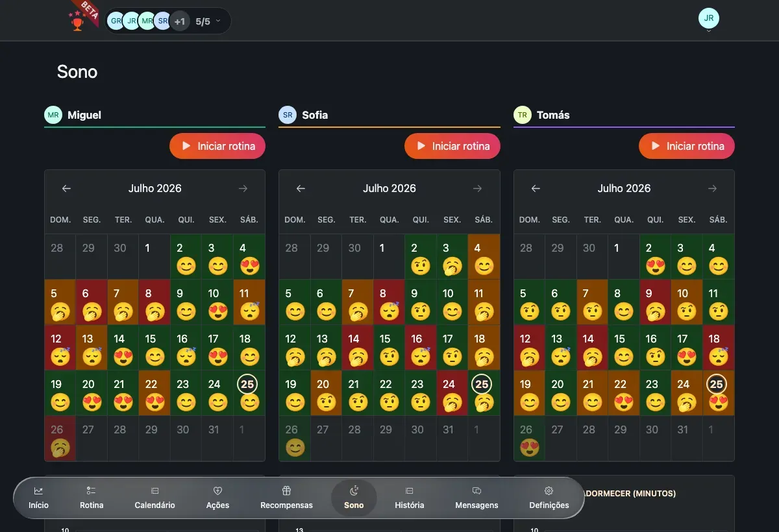Open the História section
This screenshot has height=532, width=779.
409,498
